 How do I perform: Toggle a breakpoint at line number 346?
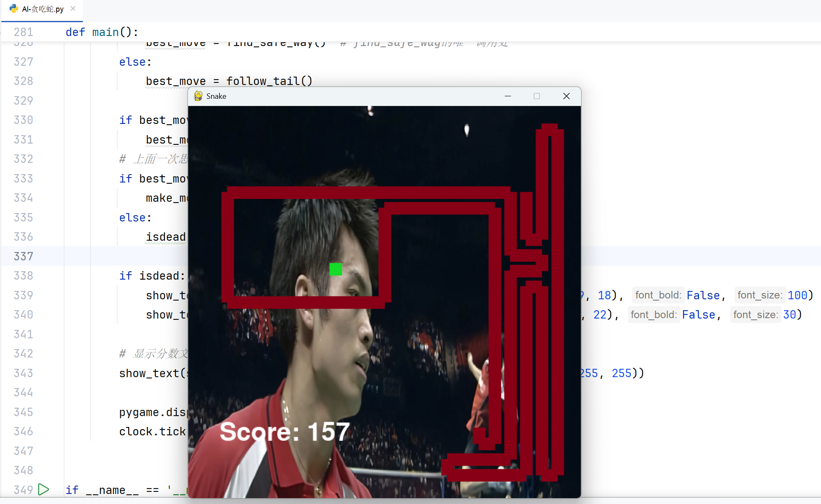click(x=23, y=432)
